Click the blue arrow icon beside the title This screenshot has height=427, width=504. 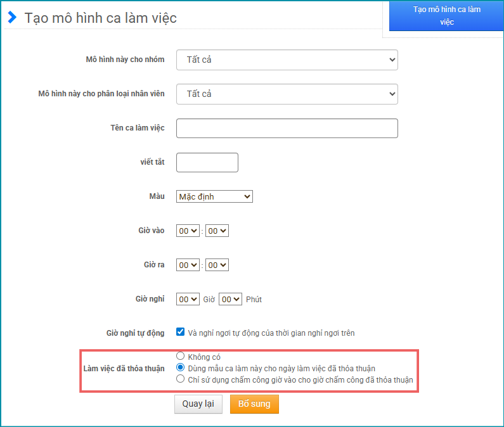coord(12,17)
